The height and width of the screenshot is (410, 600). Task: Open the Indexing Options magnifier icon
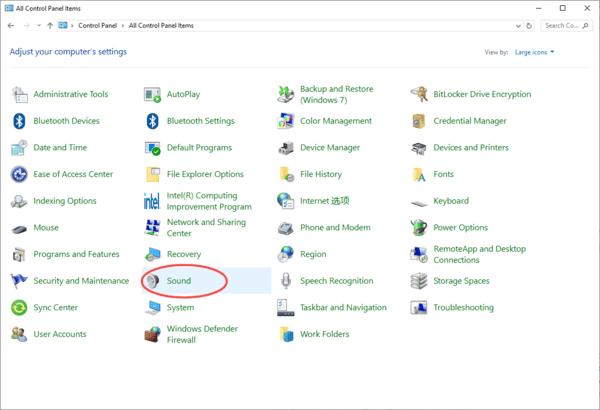pos(19,201)
